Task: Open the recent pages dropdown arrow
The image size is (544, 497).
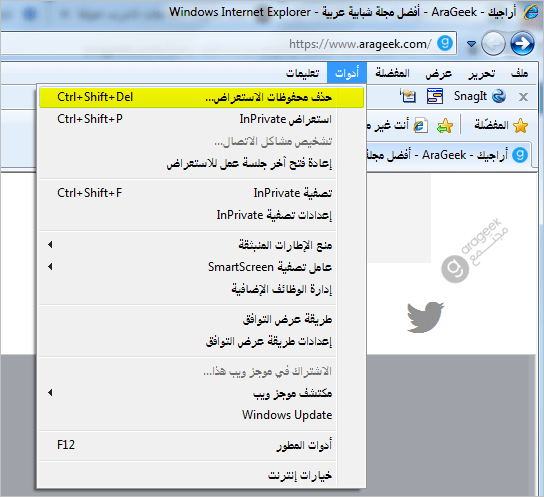Action: [x=471, y=44]
